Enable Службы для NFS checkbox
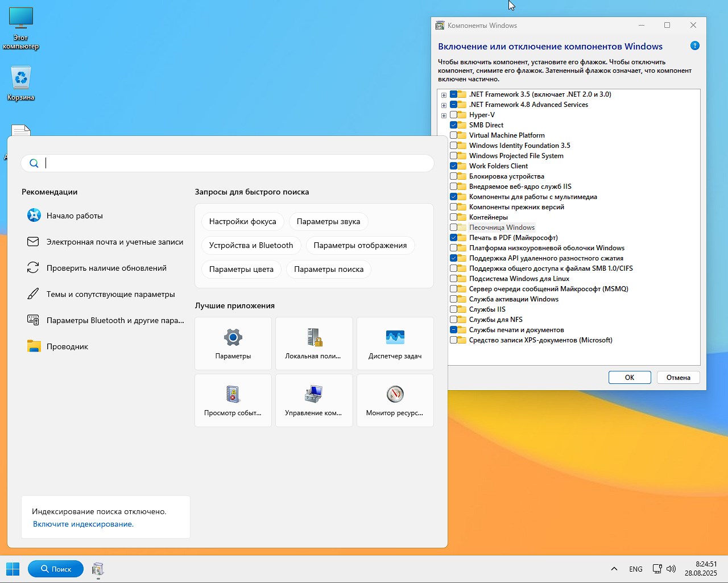This screenshot has width=728, height=583. pyautogui.click(x=453, y=320)
